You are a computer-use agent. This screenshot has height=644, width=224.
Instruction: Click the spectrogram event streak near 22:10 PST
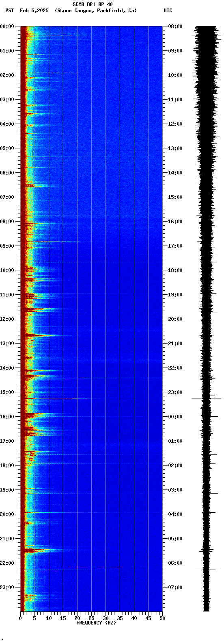coord(73,567)
